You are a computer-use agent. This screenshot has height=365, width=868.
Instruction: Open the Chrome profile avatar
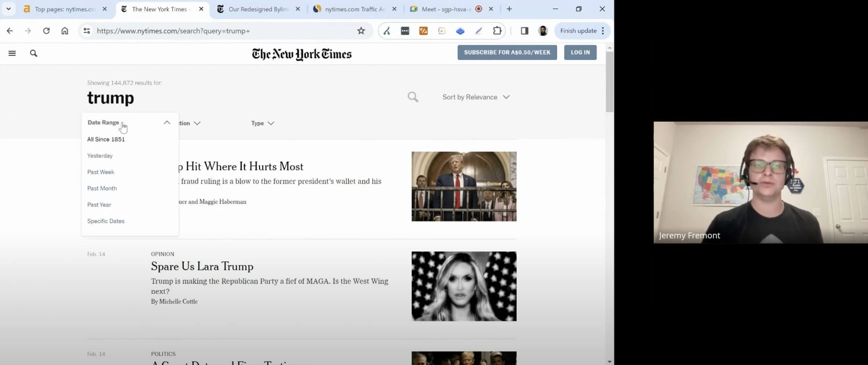pos(543,31)
